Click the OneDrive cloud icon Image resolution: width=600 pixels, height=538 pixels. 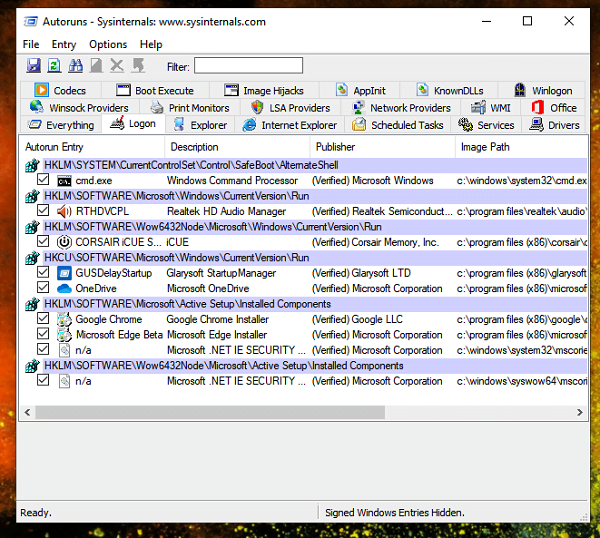click(64, 289)
